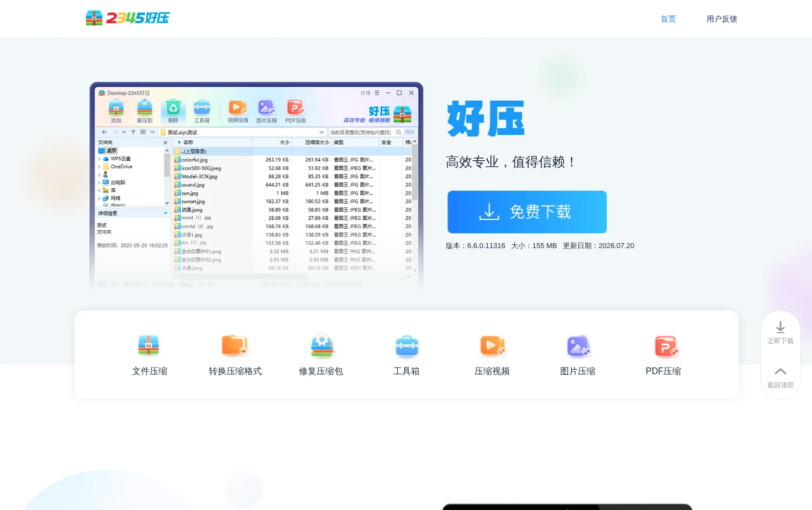Image resolution: width=812 pixels, height=510 pixels.
Task: Expand the 库 tree node
Action: pos(99,190)
